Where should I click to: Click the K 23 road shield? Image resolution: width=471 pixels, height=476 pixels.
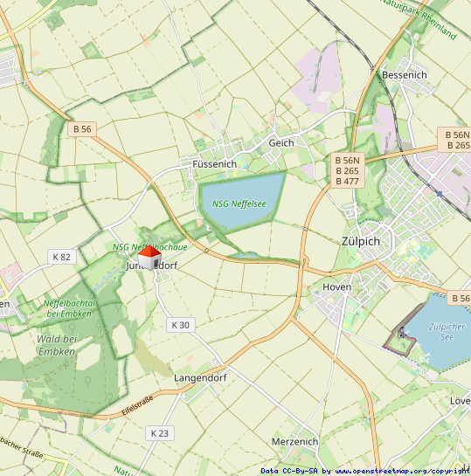[x=160, y=433]
